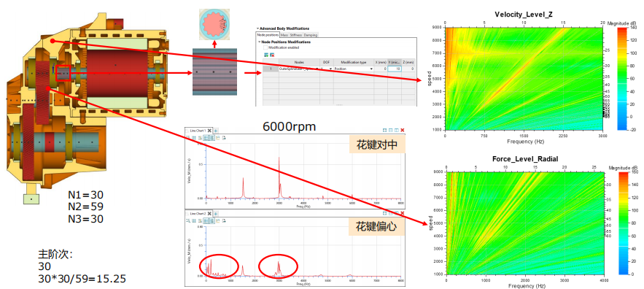Switch to the Stiffness tab
The height and width of the screenshot is (289, 644).
[x=295, y=35]
